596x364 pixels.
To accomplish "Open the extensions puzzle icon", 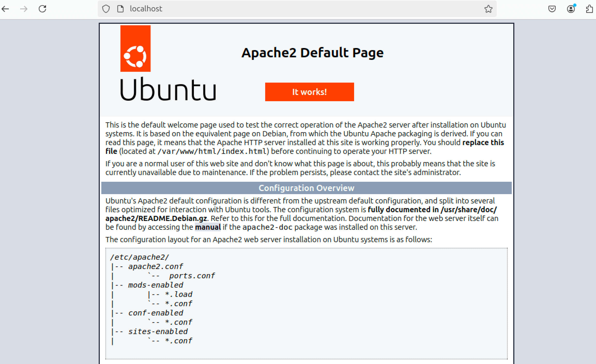I will (x=589, y=9).
